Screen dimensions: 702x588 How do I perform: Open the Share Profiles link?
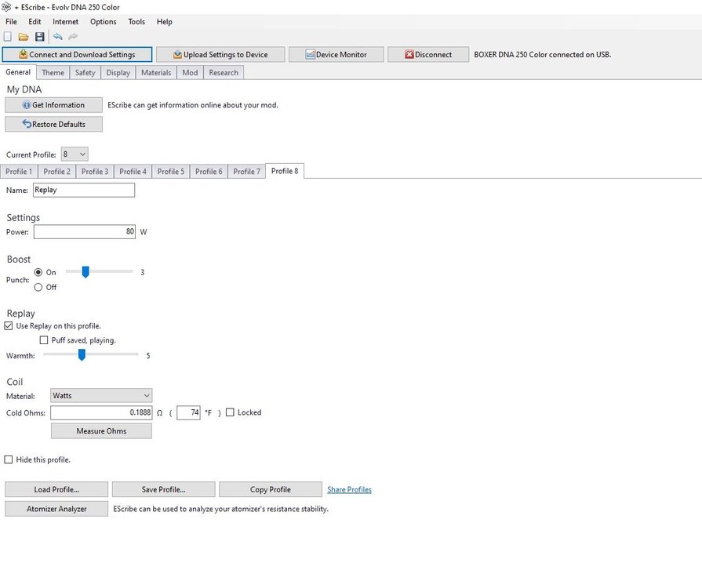click(349, 489)
